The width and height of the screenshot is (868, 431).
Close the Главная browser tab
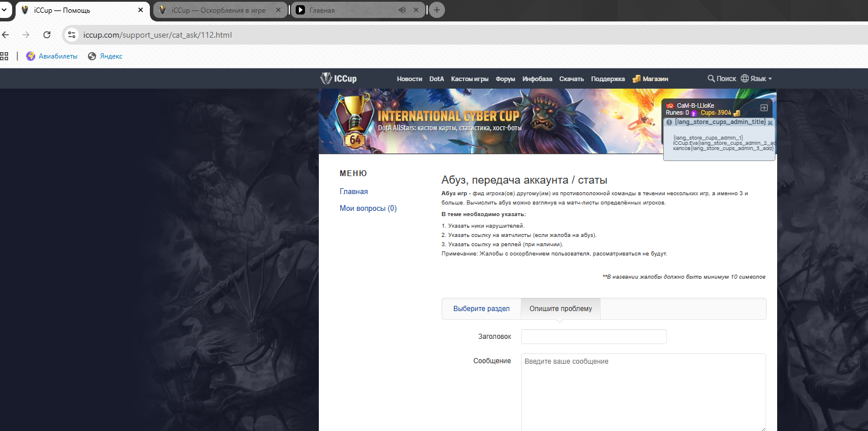tap(417, 10)
